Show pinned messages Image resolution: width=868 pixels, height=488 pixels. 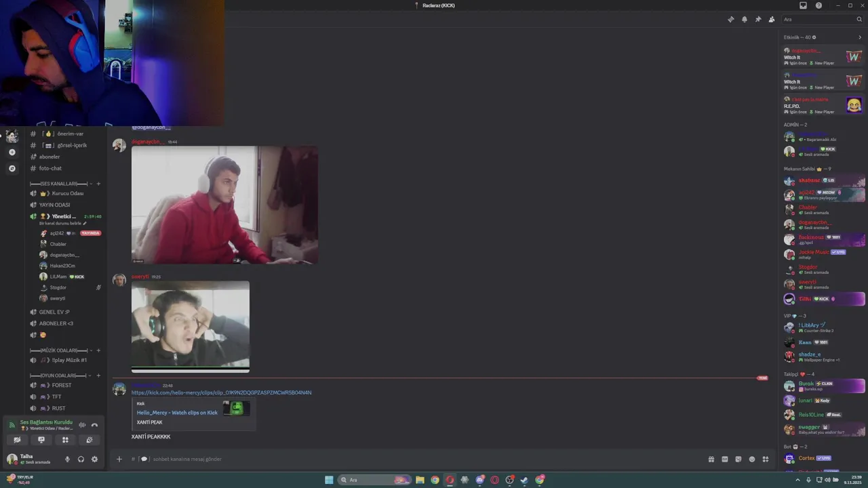coord(758,20)
